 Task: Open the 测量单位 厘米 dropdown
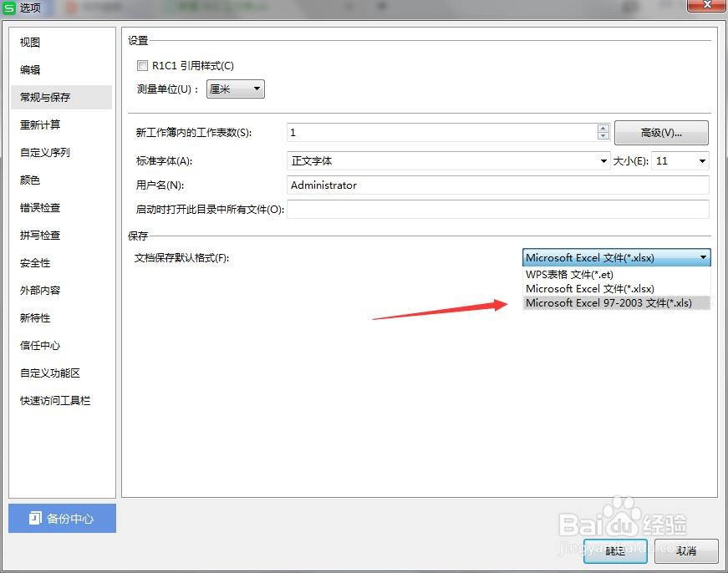point(236,89)
